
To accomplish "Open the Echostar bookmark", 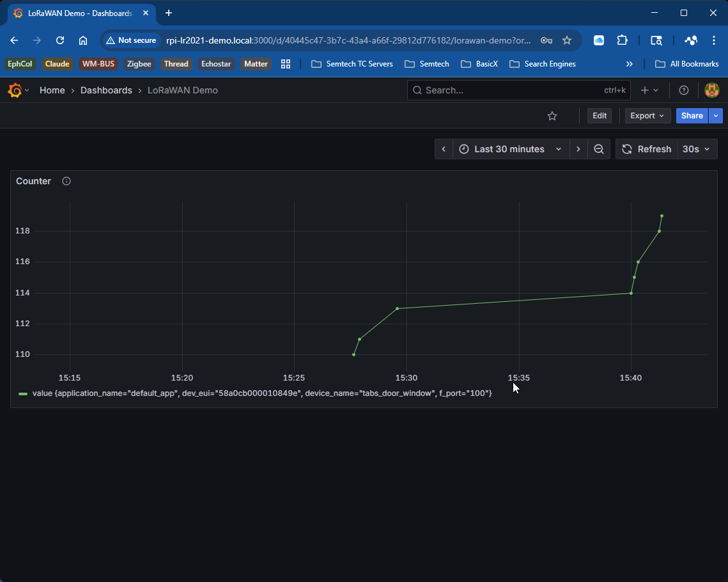I will (x=216, y=64).
